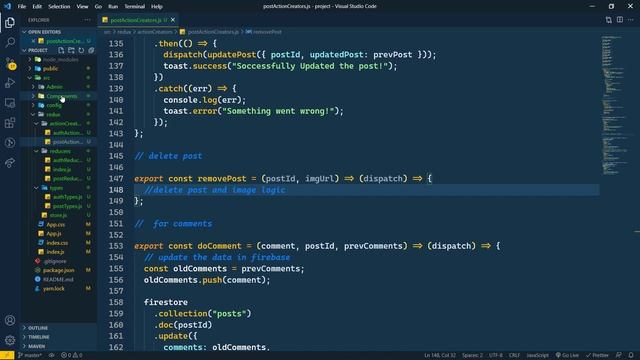Click the eye watch icon in status bar
This screenshot has height=360, width=640.
pyautogui.click(x=51, y=355)
